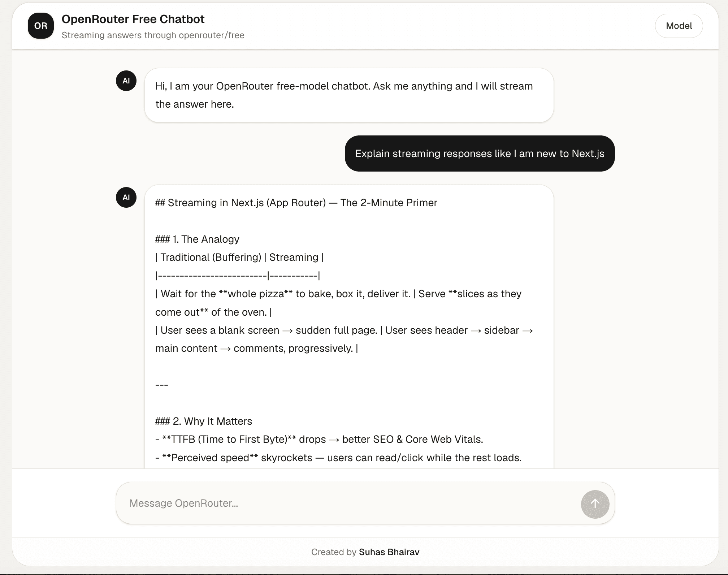The width and height of the screenshot is (728, 575).
Task: Click the AI avatar beside the greeting message
Action: [x=126, y=81]
